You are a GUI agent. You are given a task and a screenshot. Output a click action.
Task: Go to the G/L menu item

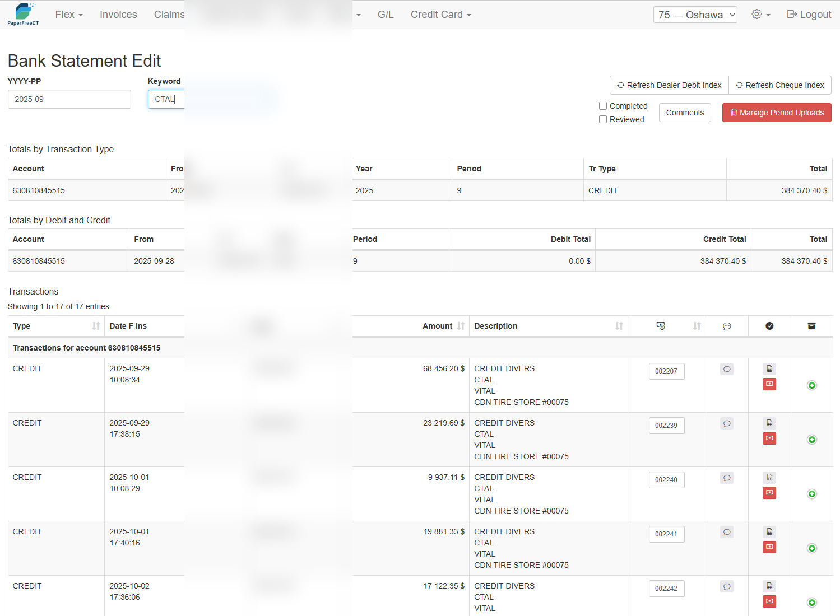tap(386, 15)
